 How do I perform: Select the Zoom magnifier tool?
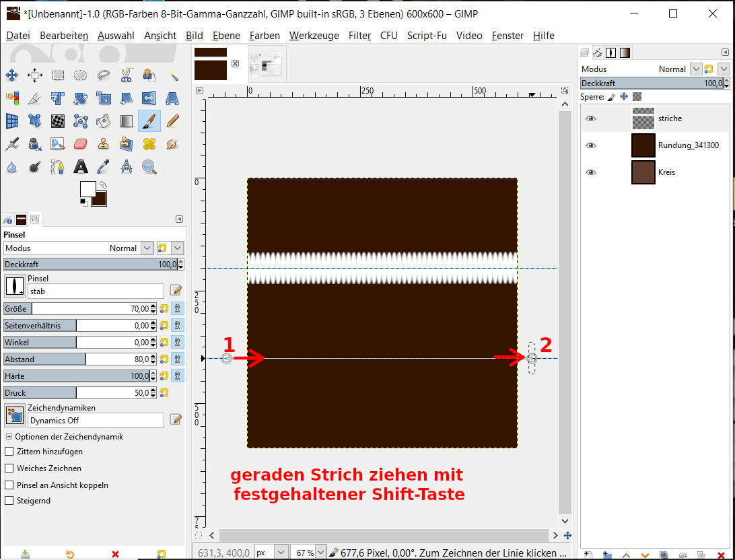(149, 167)
